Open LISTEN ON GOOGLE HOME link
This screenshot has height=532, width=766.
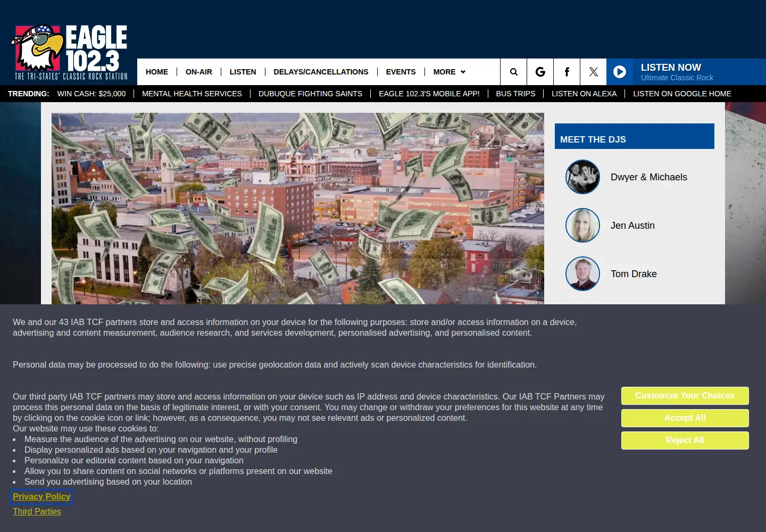tap(682, 94)
